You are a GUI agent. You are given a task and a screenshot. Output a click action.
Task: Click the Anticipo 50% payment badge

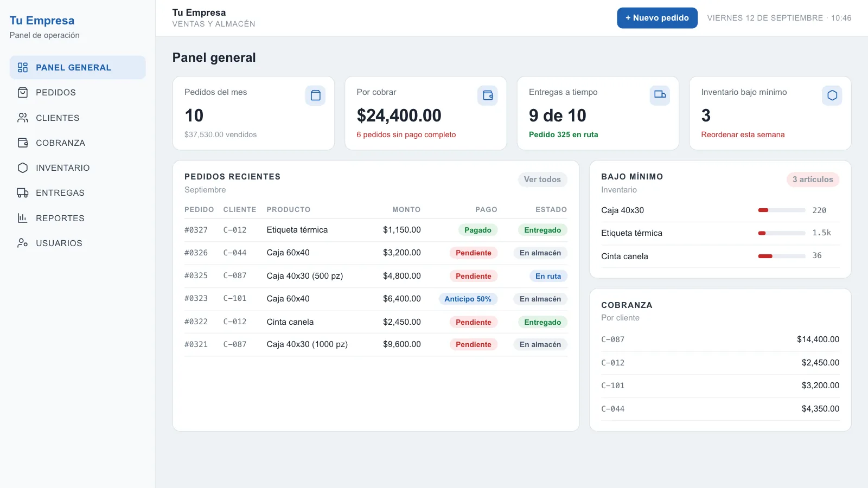coord(468,299)
